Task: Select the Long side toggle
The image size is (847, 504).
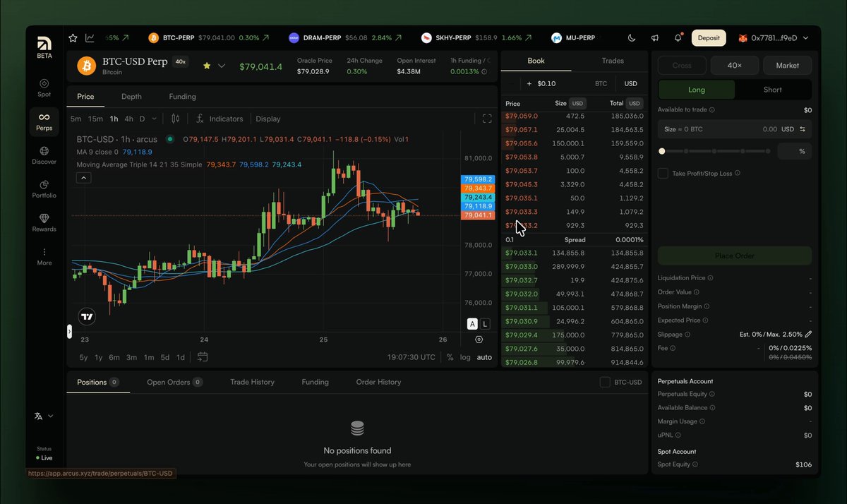Action: 697,90
